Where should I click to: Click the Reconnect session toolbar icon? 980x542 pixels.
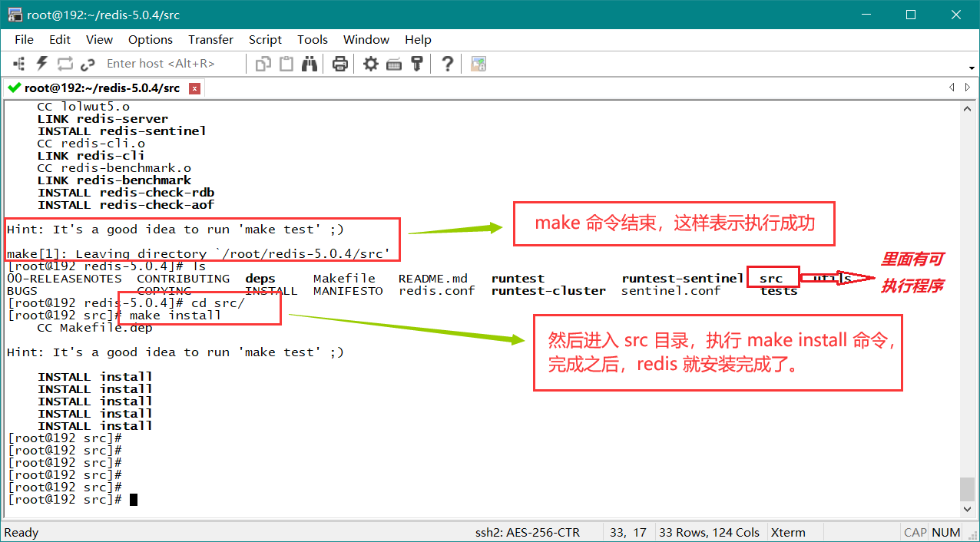click(x=65, y=64)
